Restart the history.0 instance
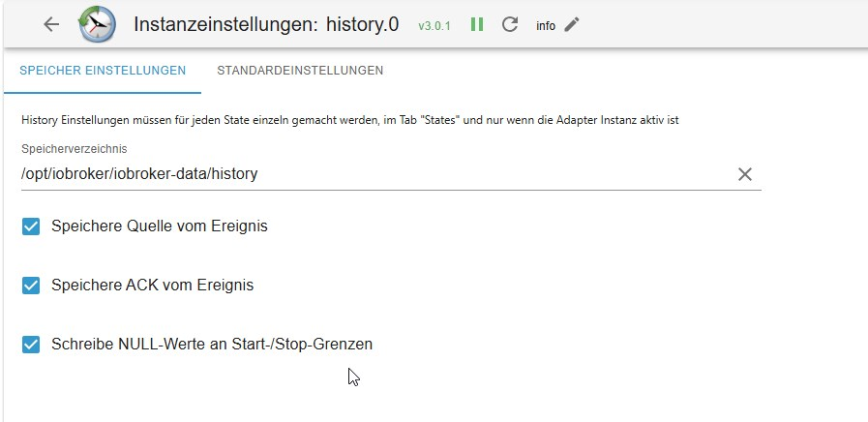The image size is (868, 422). click(x=510, y=25)
